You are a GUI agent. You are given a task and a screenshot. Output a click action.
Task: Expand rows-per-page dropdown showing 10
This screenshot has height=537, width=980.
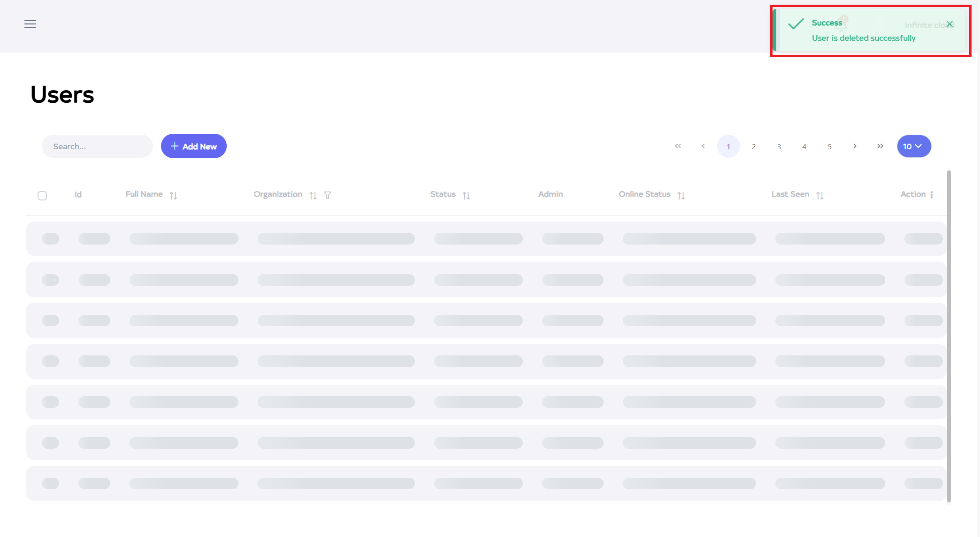pyautogui.click(x=914, y=146)
